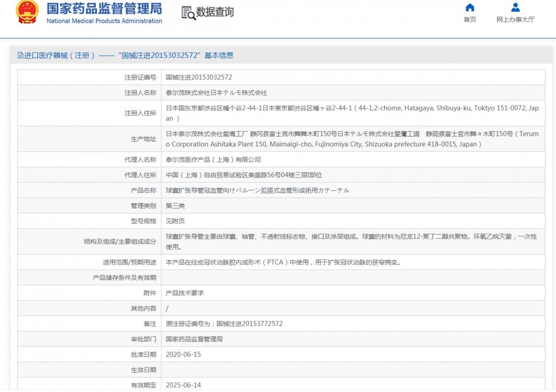Image resolution: width=556 pixels, height=392 pixels.
Task: Select the 尼龙12-聚丁二醇共聚物 structure description text
Action: coord(352,241)
